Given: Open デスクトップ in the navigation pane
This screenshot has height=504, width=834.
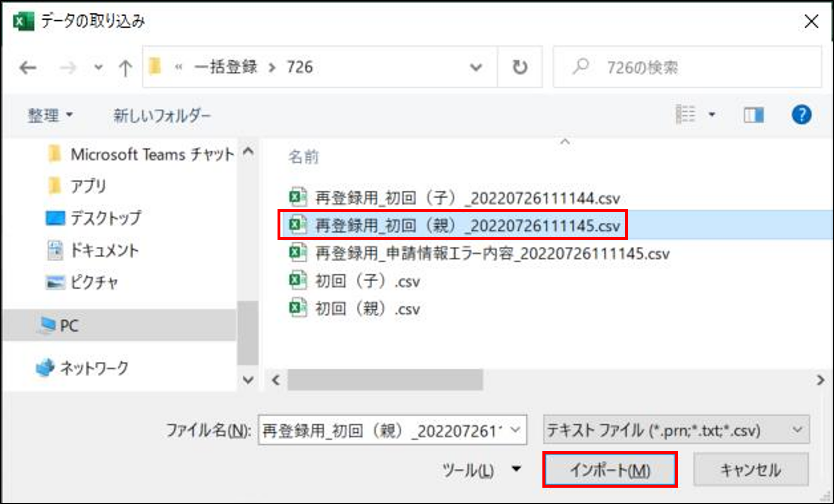Looking at the screenshot, I should pyautogui.click(x=106, y=218).
